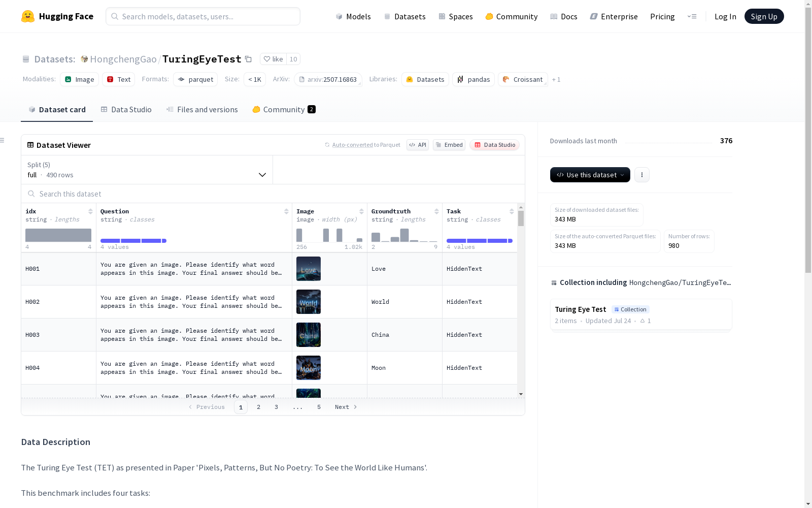Screen dimensions: 812x508
Task: Focus the main search models field
Action: click(x=203, y=16)
